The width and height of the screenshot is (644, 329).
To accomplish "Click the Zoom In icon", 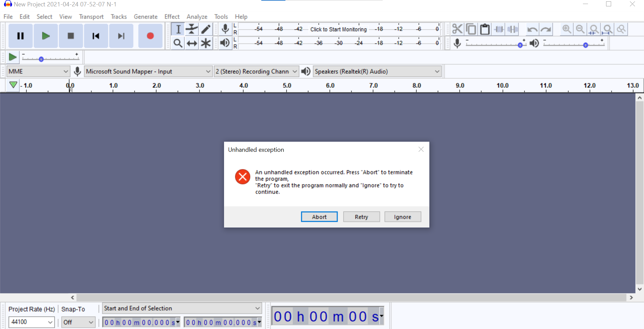I will coord(567,29).
